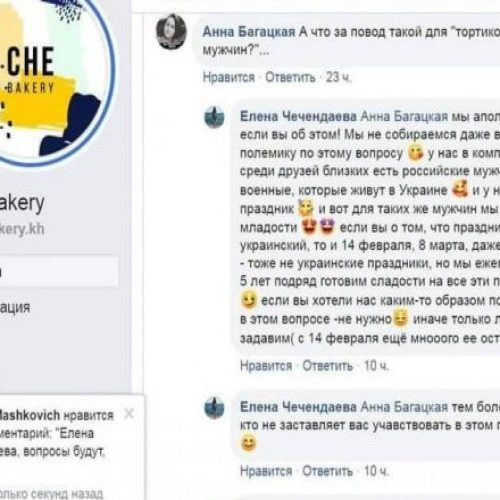500x500 pixels.
Task: Open the Елена Чечендаева name on the short reply
Action: click(x=298, y=407)
